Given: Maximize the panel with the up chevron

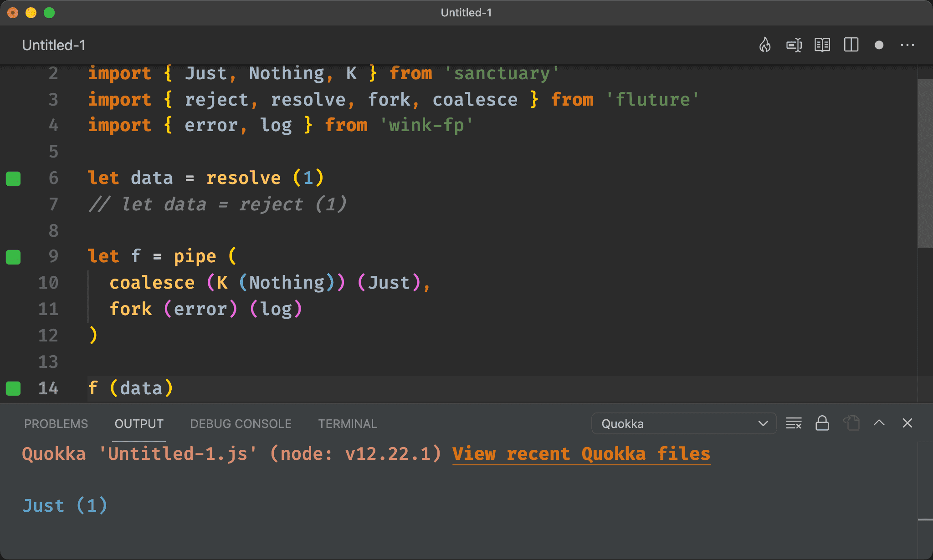Looking at the screenshot, I should (x=879, y=423).
